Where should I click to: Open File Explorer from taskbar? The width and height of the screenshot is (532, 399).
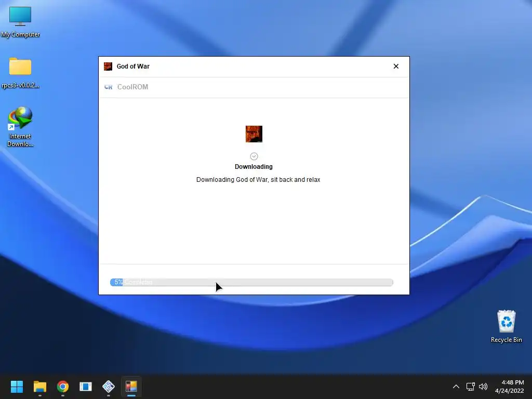[39, 386]
